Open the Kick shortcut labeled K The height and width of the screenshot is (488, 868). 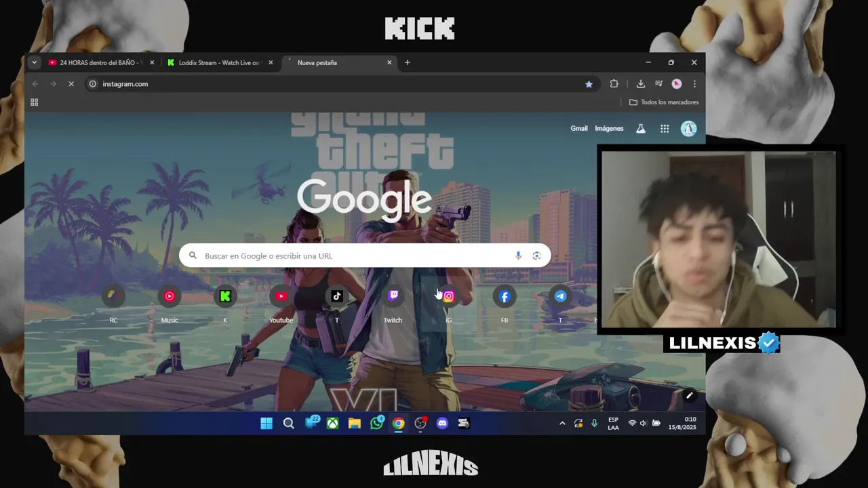click(225, 296)
